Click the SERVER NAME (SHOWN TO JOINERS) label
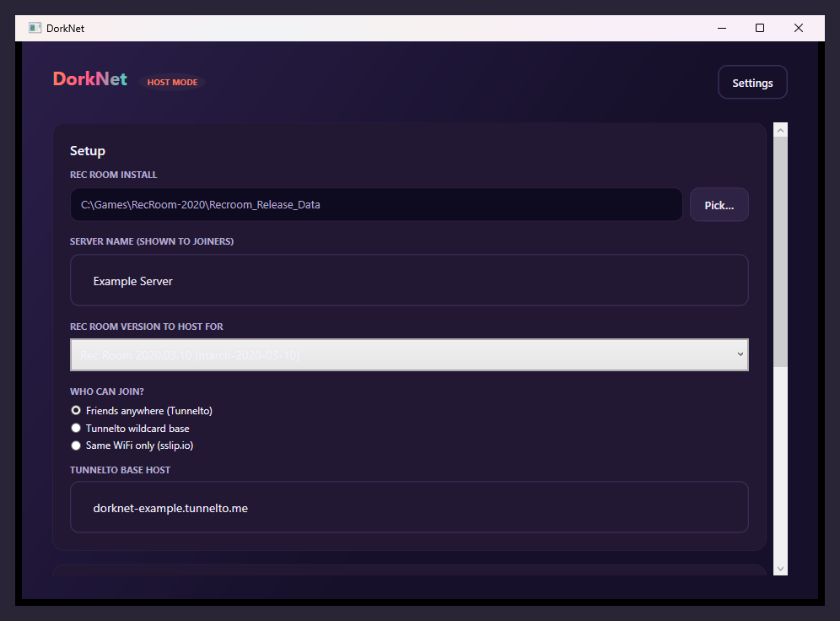The height and width of the screenshot is (621, 840). pos(152,241)
